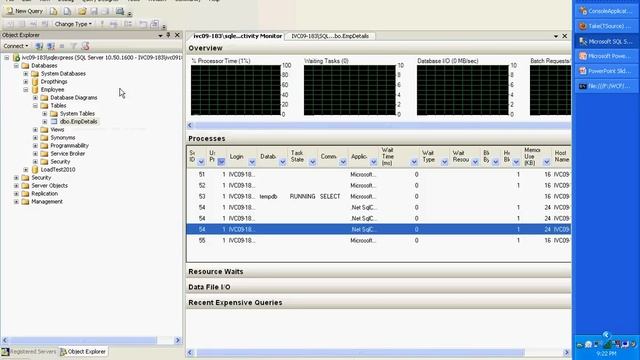Select the Programmability folder
This screenshot has width=640, height=360.
point(69,146)
